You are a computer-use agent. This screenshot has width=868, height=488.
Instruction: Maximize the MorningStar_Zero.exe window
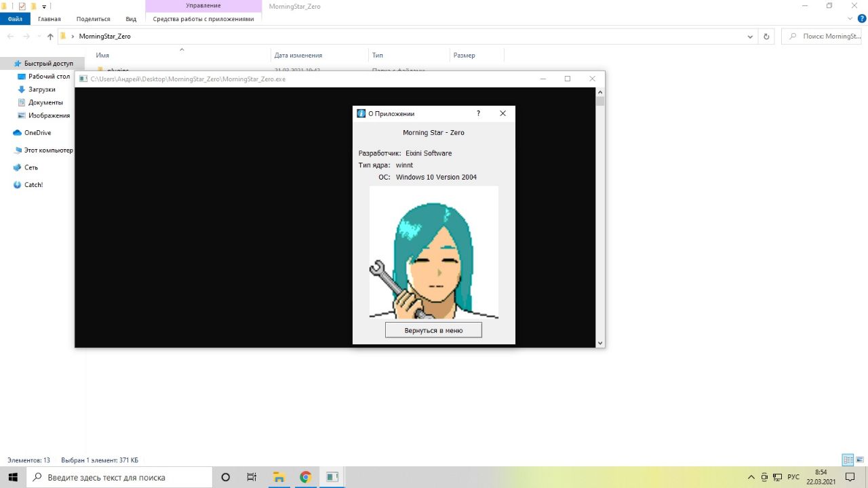pyautogui.click(x=568, y=79)
